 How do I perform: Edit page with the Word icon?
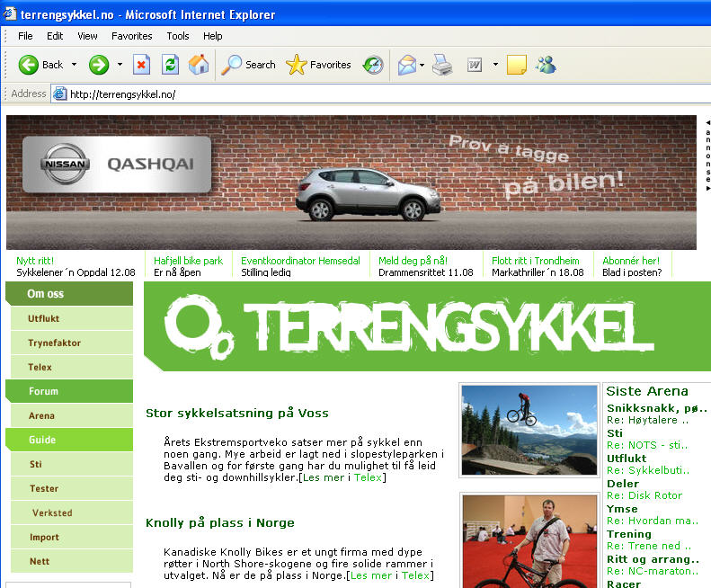(x=475, y=65)
